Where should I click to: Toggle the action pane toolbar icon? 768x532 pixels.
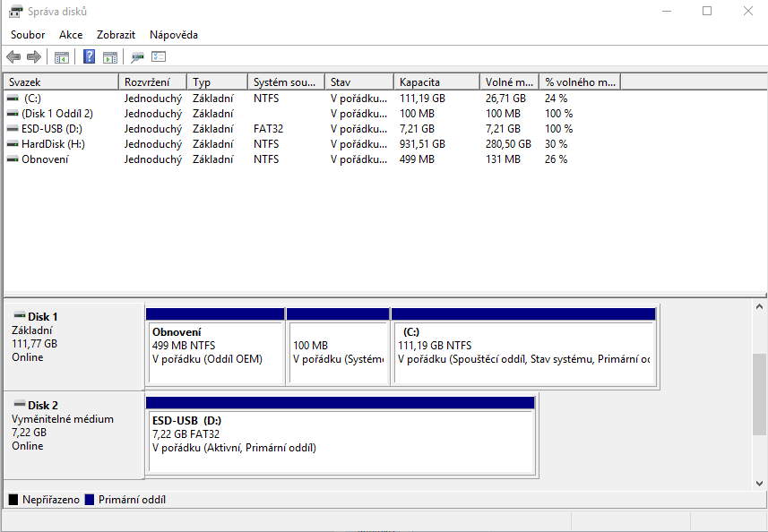[110, 57]
